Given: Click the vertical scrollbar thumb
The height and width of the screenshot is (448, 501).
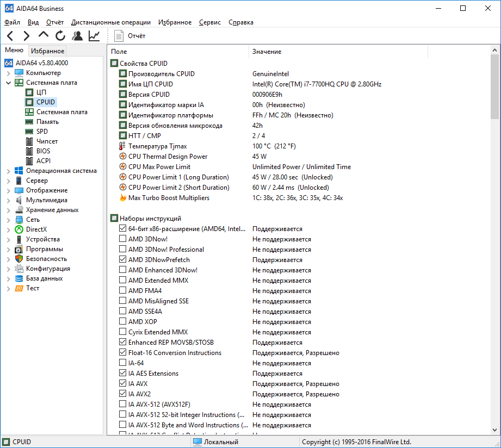Looking at the screenshot, I should point(494,87).
